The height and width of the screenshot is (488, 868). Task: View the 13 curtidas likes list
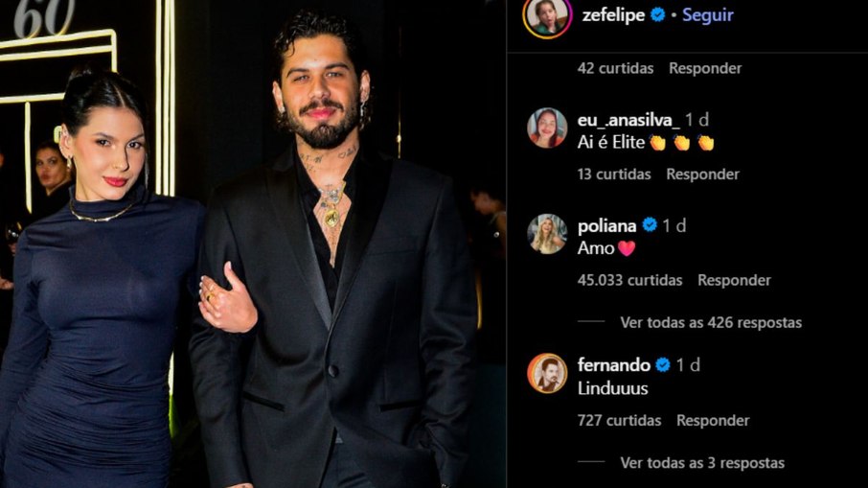click(614, 174)
